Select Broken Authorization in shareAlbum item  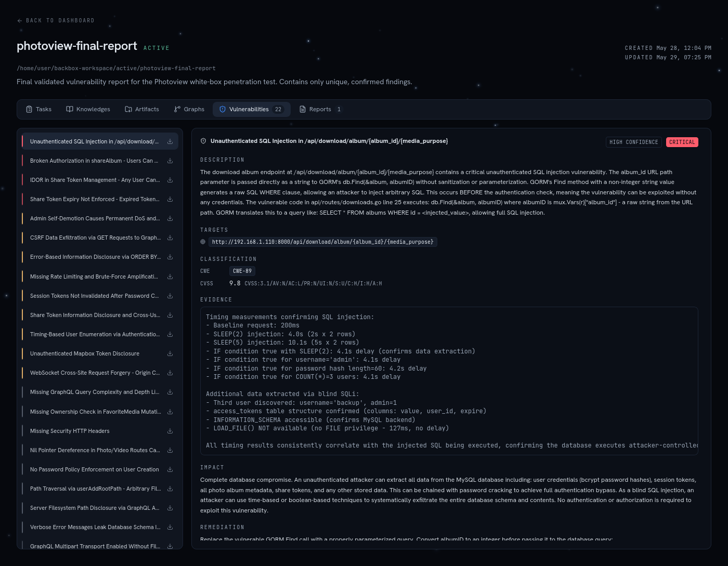pyautogui.click(x=100, y=161)
